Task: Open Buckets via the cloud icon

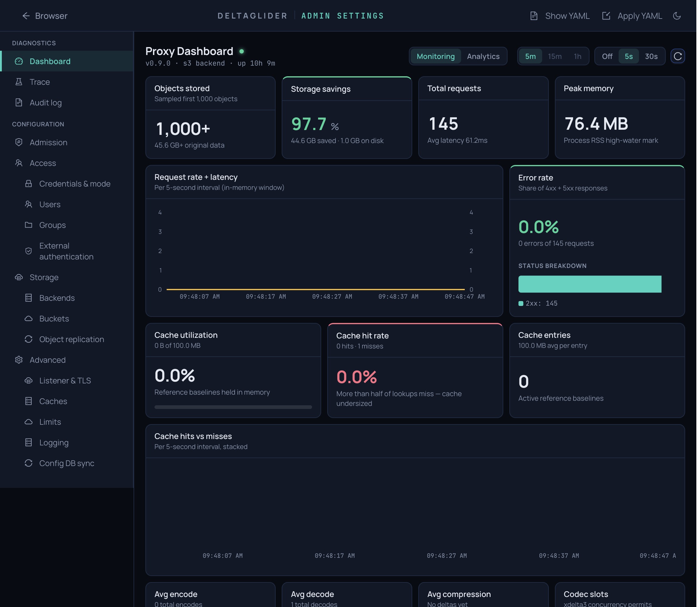Action: pyautogui.click(x=29, y=318)
